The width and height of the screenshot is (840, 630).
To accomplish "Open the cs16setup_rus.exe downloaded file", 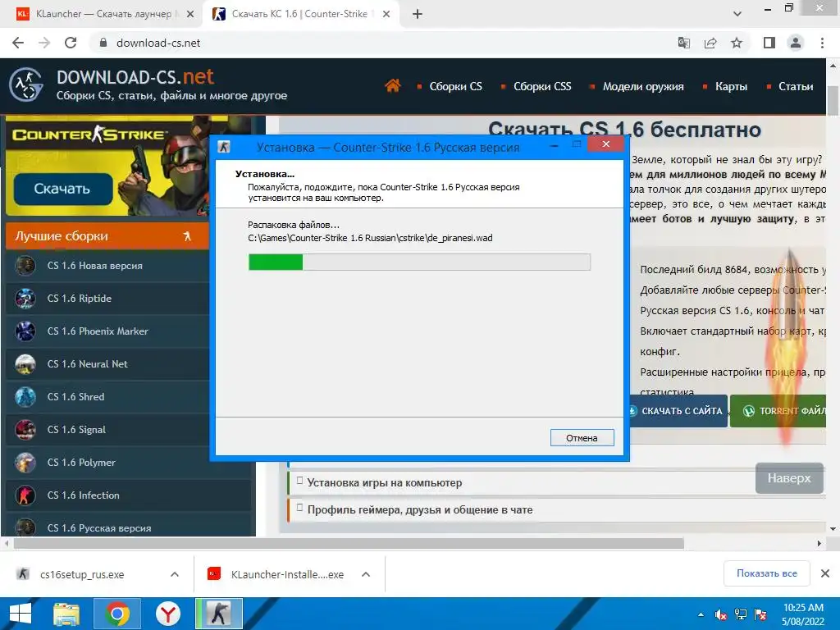I will tap(82, 574).
